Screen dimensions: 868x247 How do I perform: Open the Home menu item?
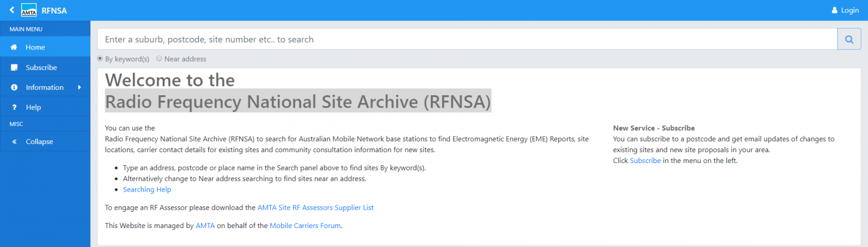click(x=45, y=47)
